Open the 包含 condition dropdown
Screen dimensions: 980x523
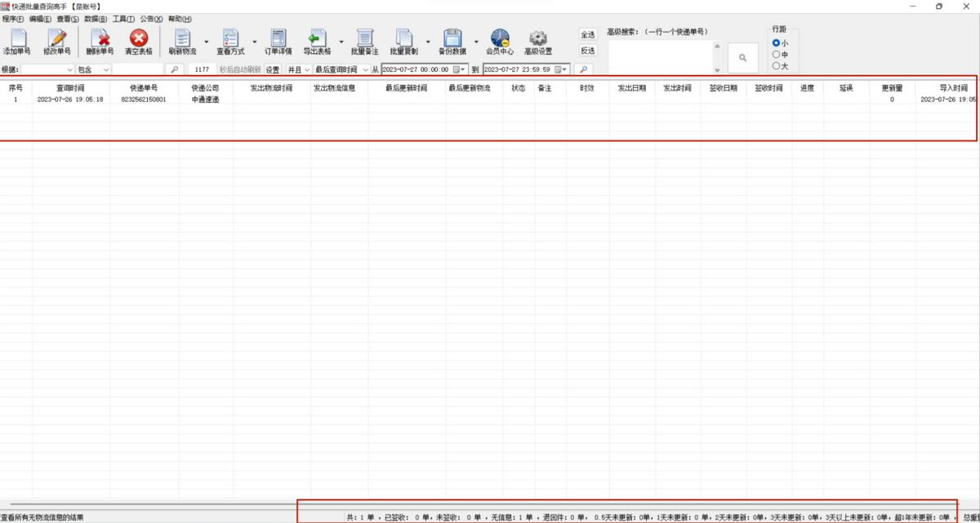pyautogui.click(x=93, y=70)
